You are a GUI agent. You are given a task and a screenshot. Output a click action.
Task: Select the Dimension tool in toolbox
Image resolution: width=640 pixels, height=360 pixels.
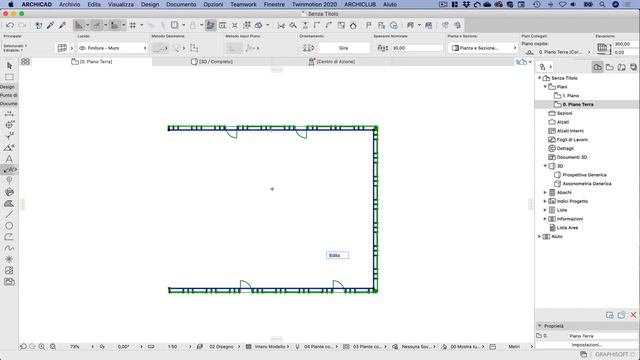point(9,113)
